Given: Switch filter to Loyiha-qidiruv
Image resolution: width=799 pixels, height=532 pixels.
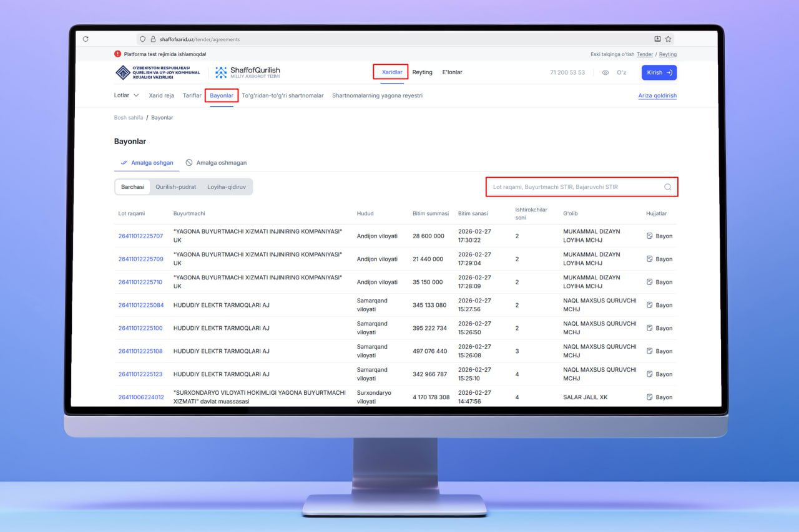Looking at the screenshot, I should click(x=227, y=187).
